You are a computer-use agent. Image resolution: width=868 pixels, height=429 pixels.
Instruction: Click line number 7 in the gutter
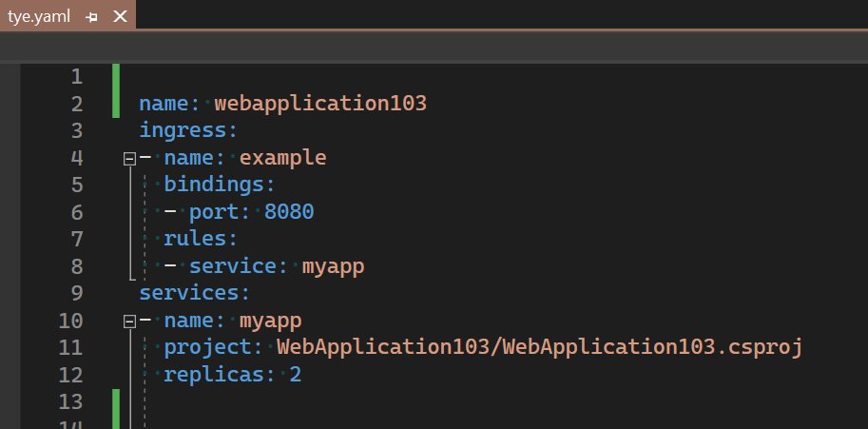76,239
